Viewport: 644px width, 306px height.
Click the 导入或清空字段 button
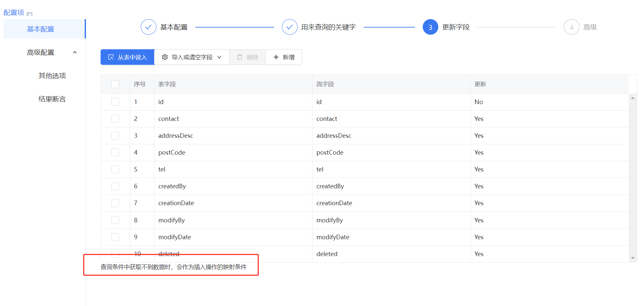(x=192, y=57)
